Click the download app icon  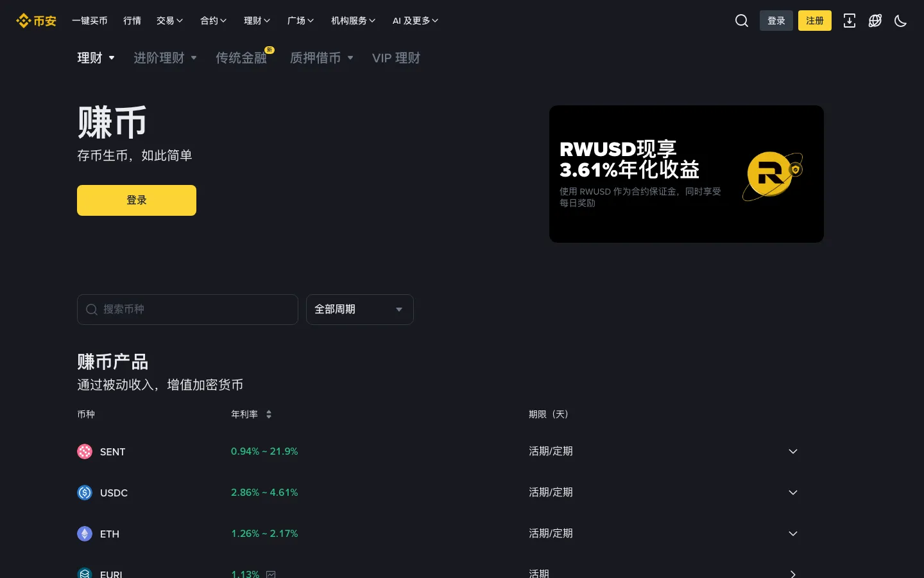tap(850, 21)
